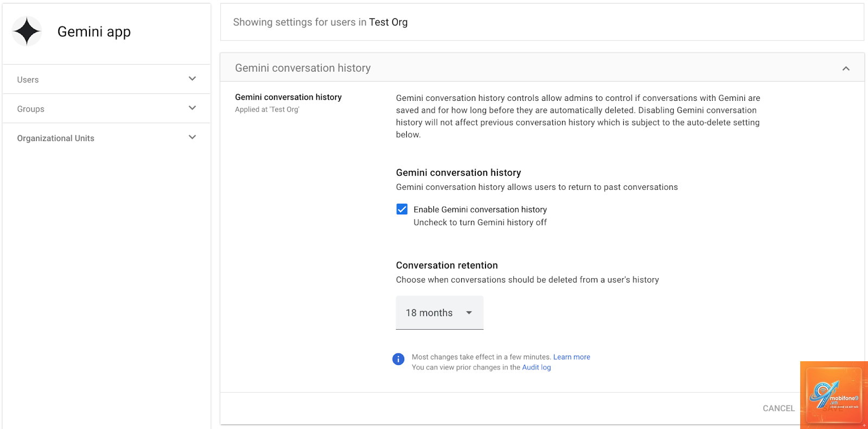Viewport: 868px width, 429px height.
Task: Click the Gemini conversation history panel header title
Action: (x=303, y=68)
